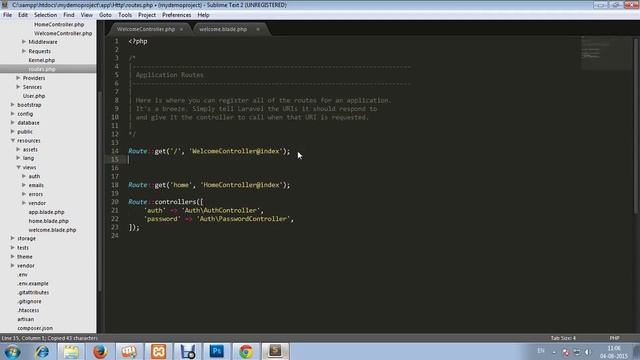
Task: Open XAMPP control panel taskbar icon
Action: [158, 351]
